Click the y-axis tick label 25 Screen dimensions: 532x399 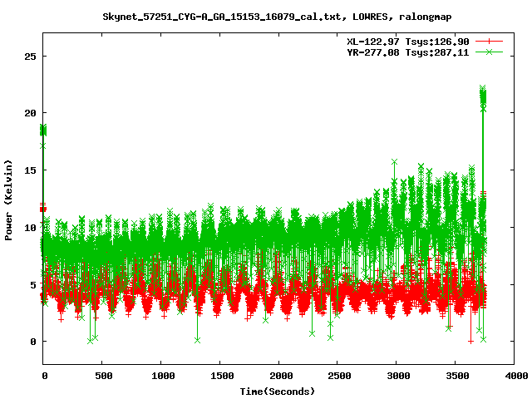click(30, 57)
